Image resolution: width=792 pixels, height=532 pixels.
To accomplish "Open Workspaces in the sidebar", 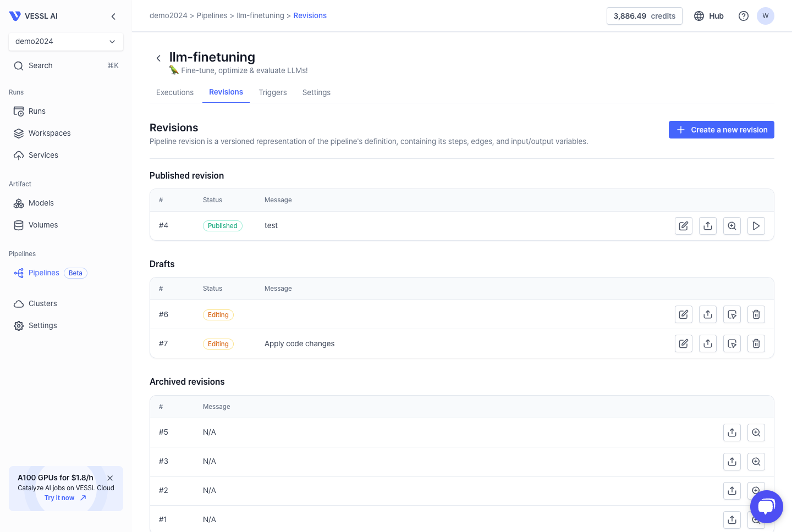I will 66,133.
